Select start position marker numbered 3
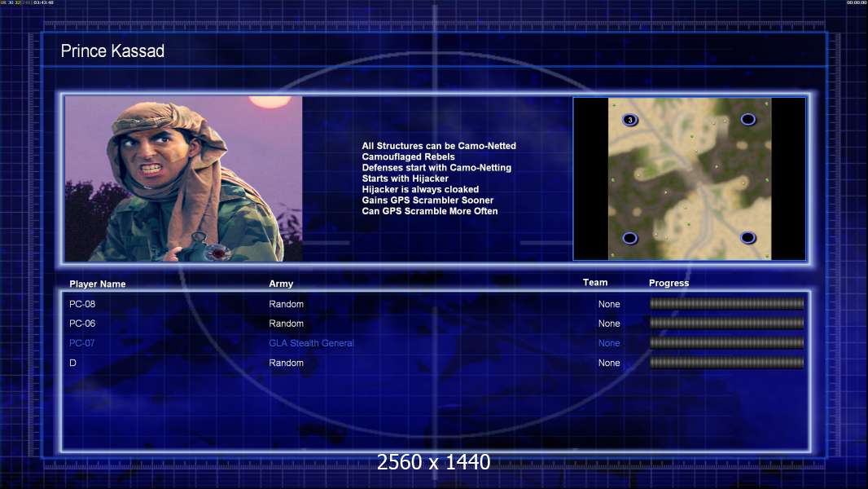This screenshot has height=489, width=868. click(x=630, y=120)
